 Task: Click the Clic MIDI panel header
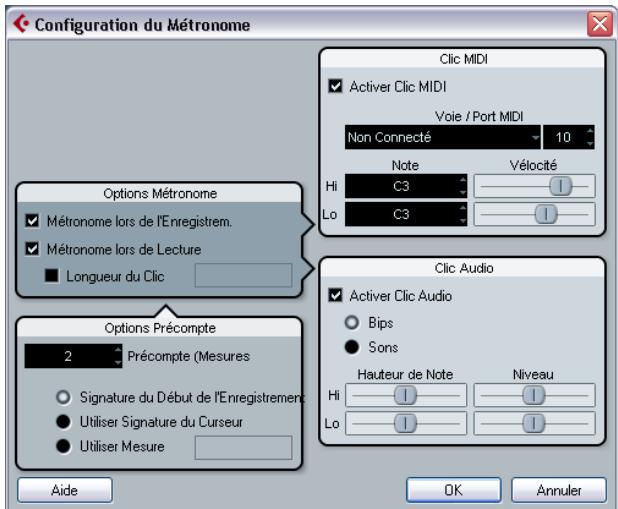[463, 59]
